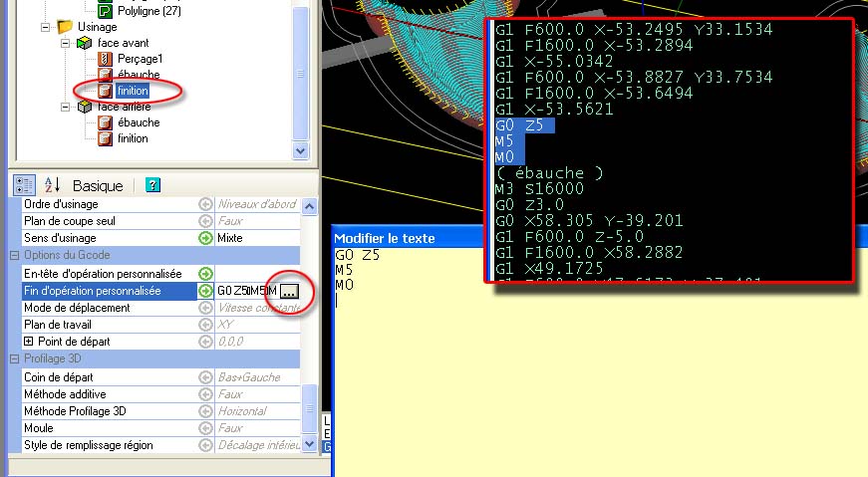
Task: Click the Basique view button
Action: coord(98,185)
